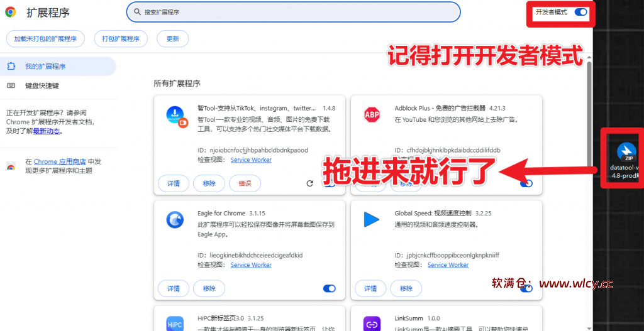The width and height of the screenshot is (644, 331).
Task: Click the Chrome logo beside 扩展程序 title
Action: (x=11, y=13)
